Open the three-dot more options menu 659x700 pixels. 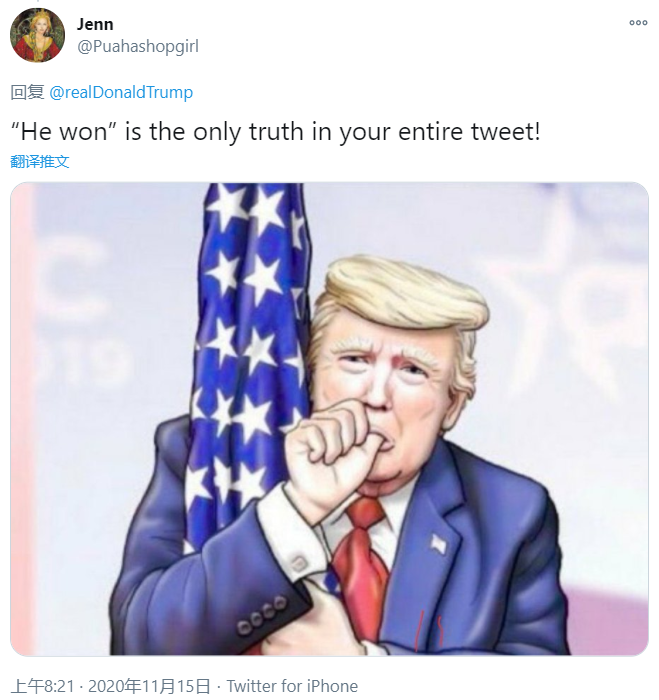click(638, 23)
